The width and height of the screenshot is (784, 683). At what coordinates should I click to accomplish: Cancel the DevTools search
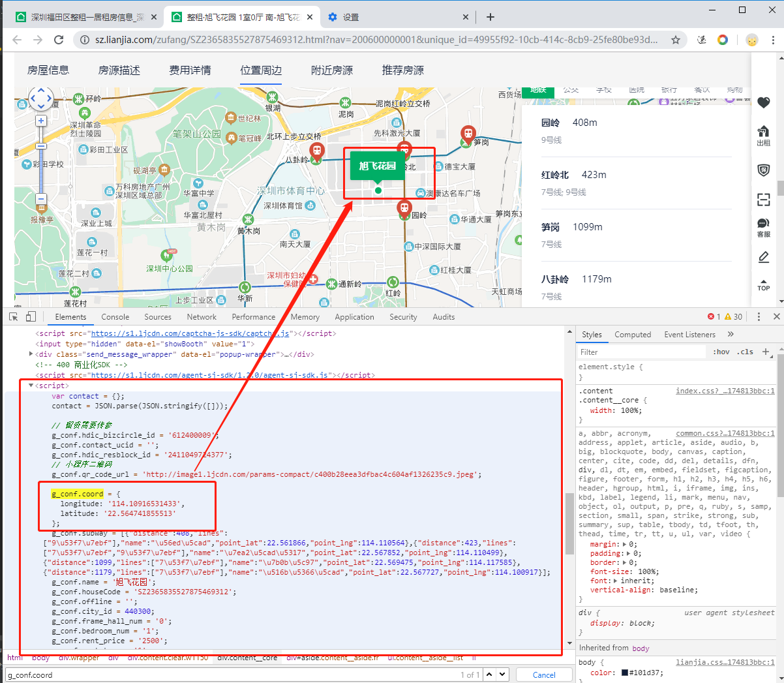(x=544, y=675)
